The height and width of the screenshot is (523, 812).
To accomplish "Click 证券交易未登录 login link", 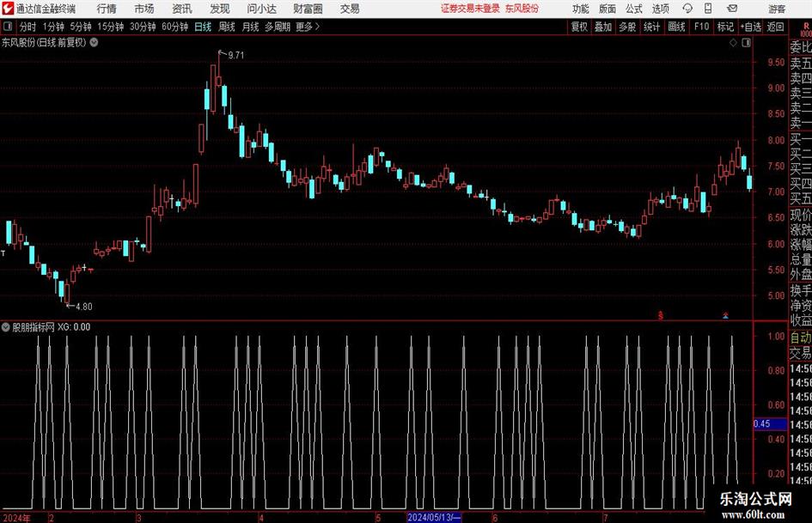I will pos(470,9).
